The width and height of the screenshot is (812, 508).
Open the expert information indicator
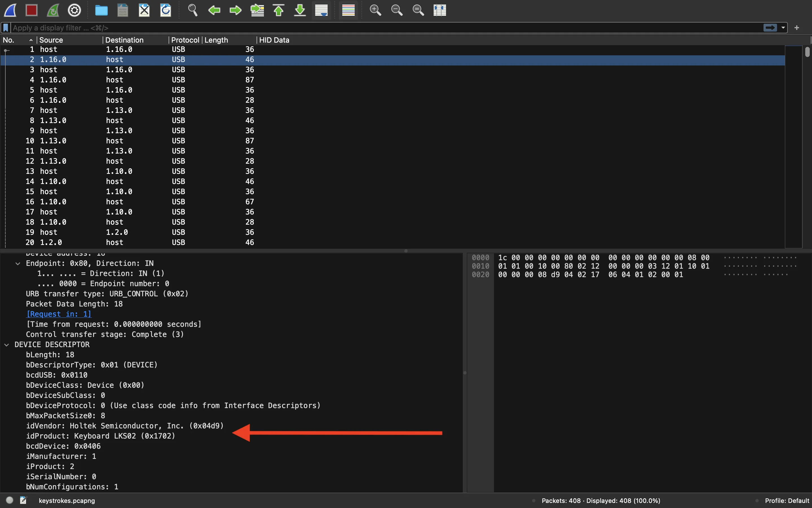click(10, 500)
